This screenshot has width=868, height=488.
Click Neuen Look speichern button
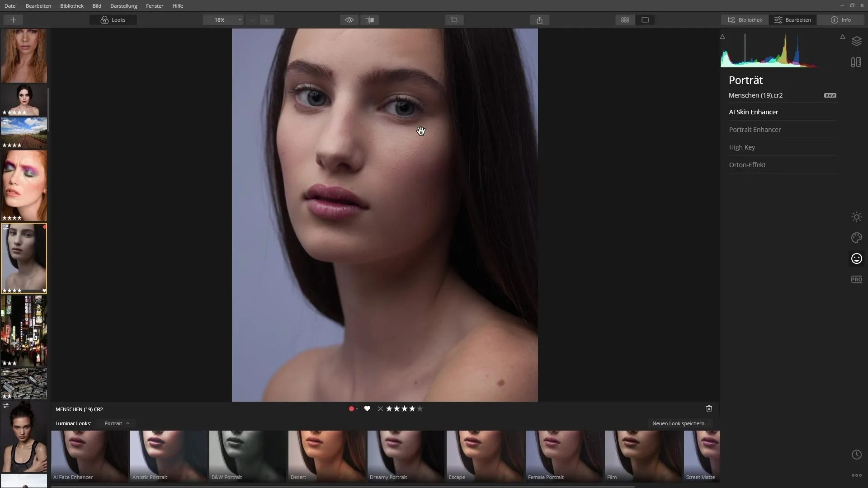click(680, 424)
